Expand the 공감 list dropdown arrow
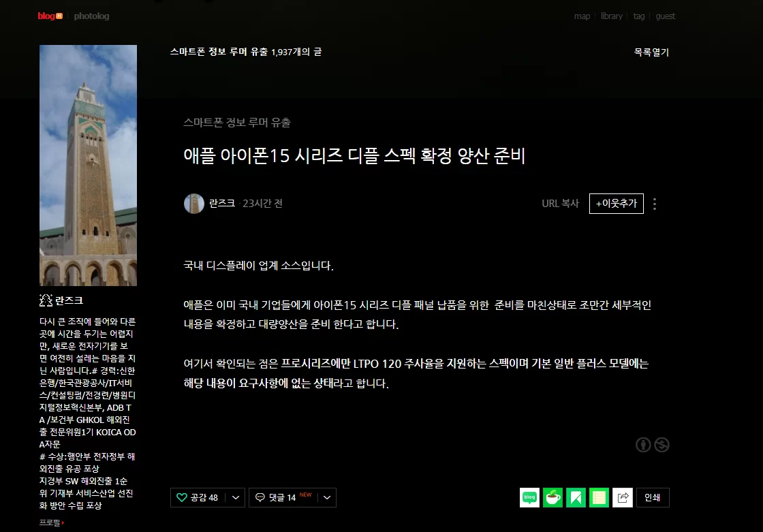This screenshot has height=532, width=763. (x=236, y=497)
